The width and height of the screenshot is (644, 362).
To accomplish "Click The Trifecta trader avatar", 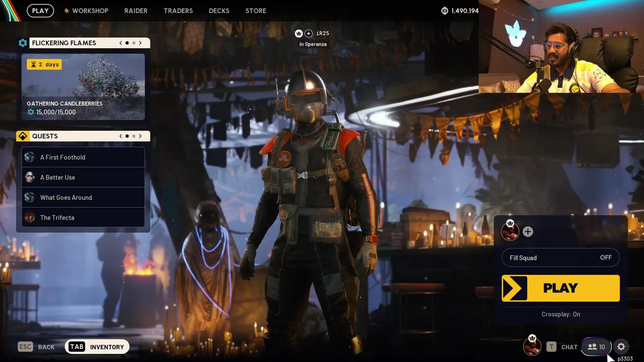I will point(30,218).
